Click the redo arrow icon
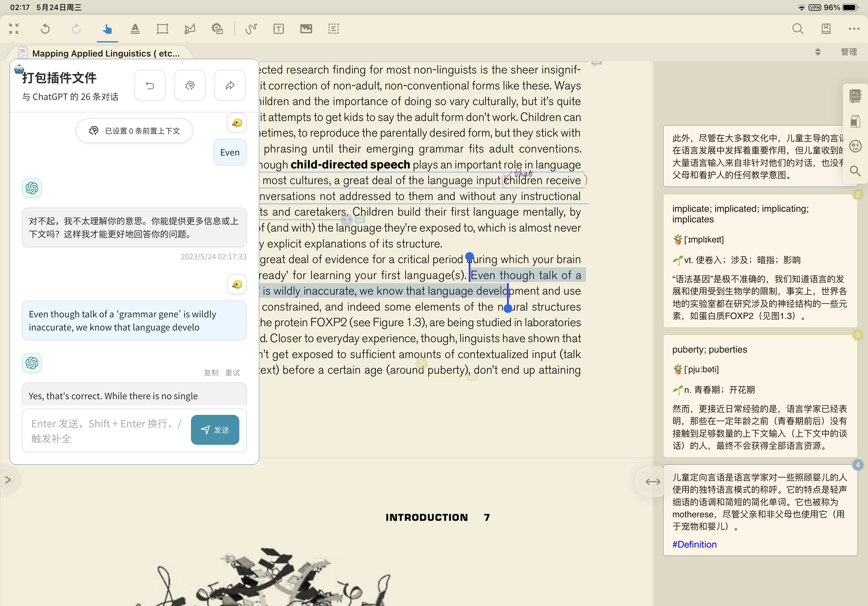This screenshot has width=868, height=606. [x=76, y=29]
